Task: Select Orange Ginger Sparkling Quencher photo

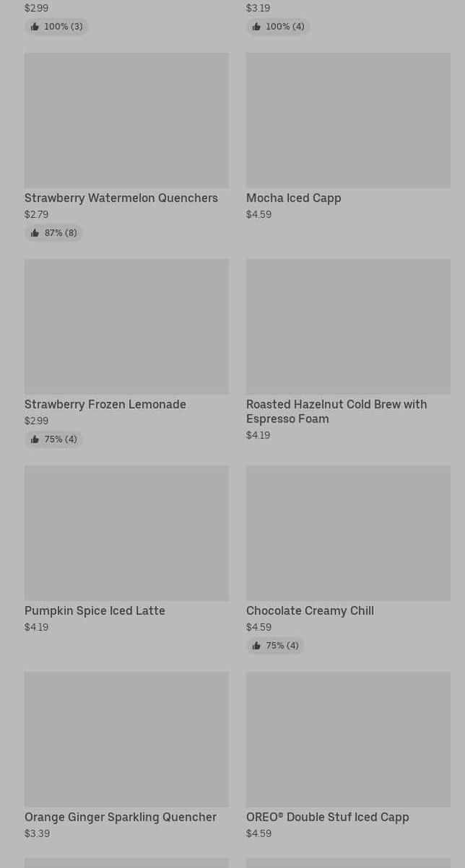Action: [x=126, y=739]
